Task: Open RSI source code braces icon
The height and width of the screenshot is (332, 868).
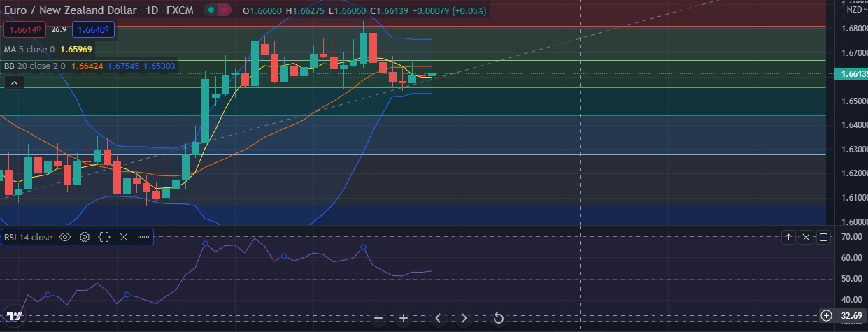Action: [x=104, y=237]
